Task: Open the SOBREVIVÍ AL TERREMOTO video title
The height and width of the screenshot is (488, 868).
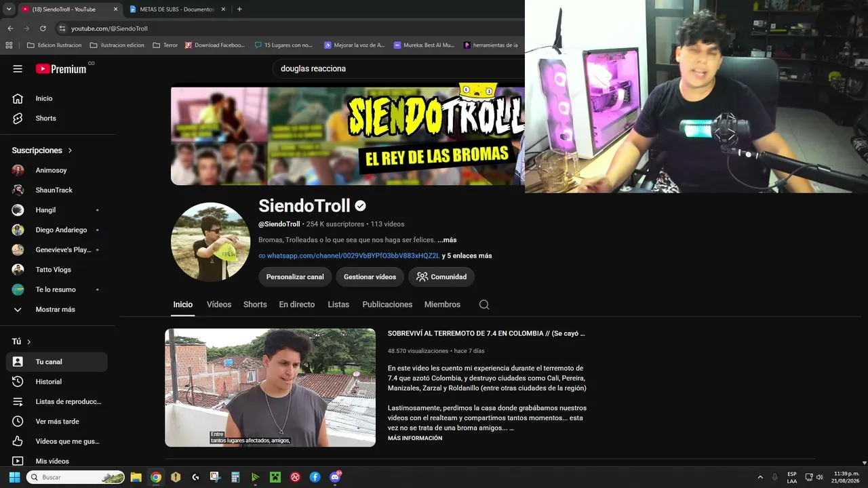Action: click(x=486, y=333)
